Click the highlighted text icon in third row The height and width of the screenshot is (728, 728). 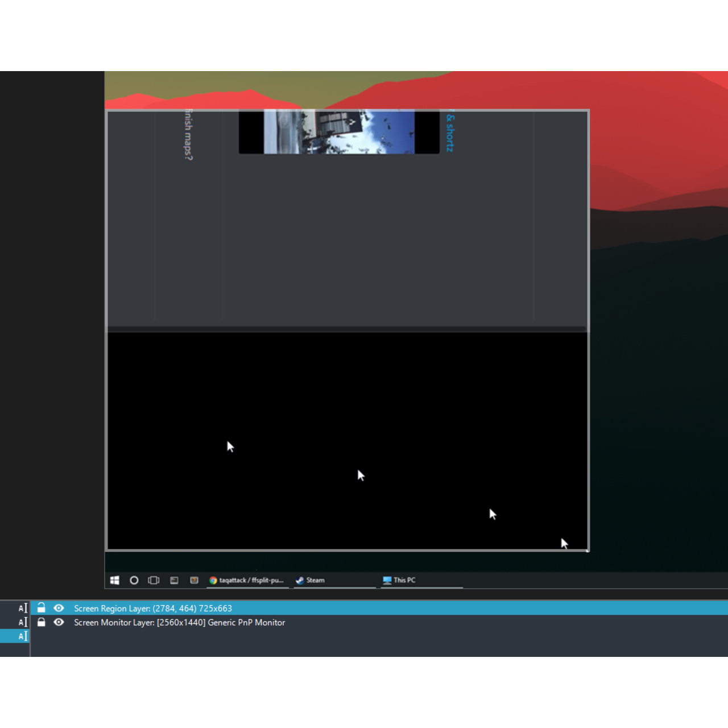point(22,636)
